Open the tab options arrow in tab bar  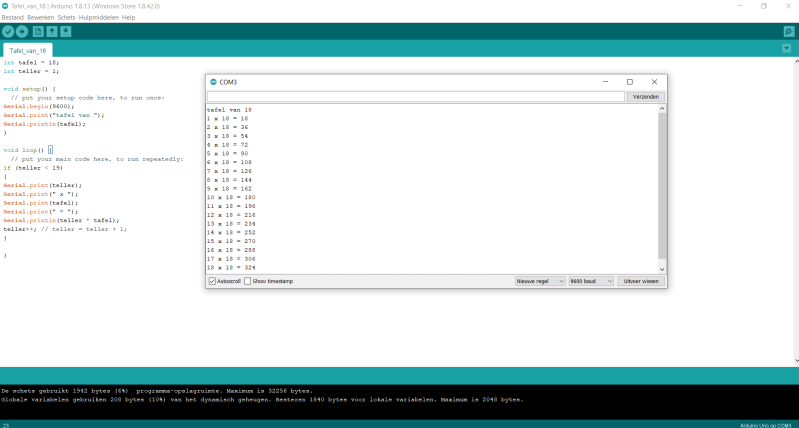pyautogui.click(x=788, y=50)
